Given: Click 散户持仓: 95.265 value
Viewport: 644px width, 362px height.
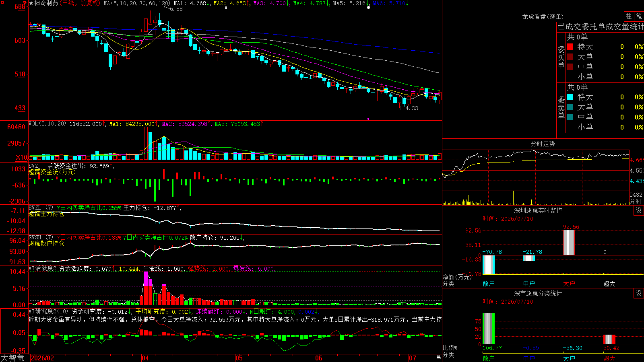Looking at the screenshot, I should click(x=216, y=238).
